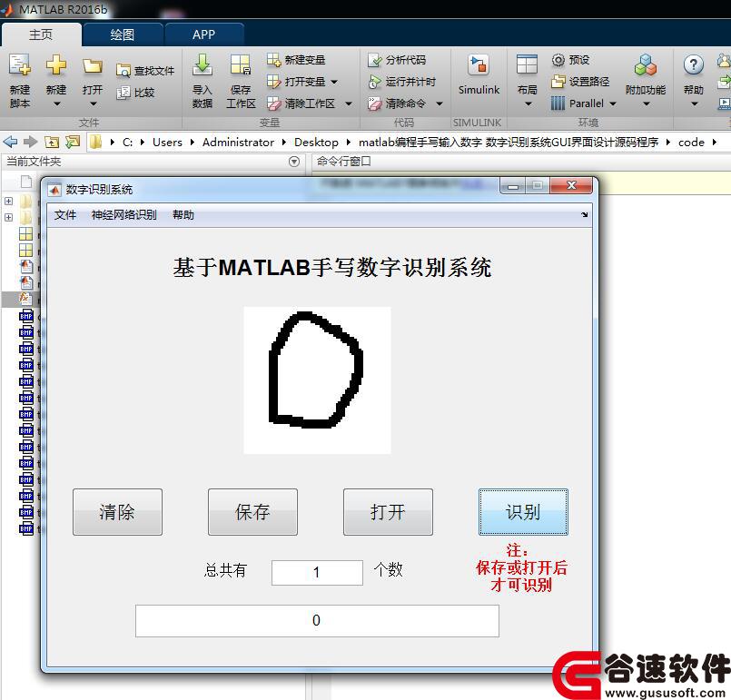Image resolution: width=731 pixels, height=700 pixels.
Task: Click the digit count field showing 1
Action: point(317,572)
